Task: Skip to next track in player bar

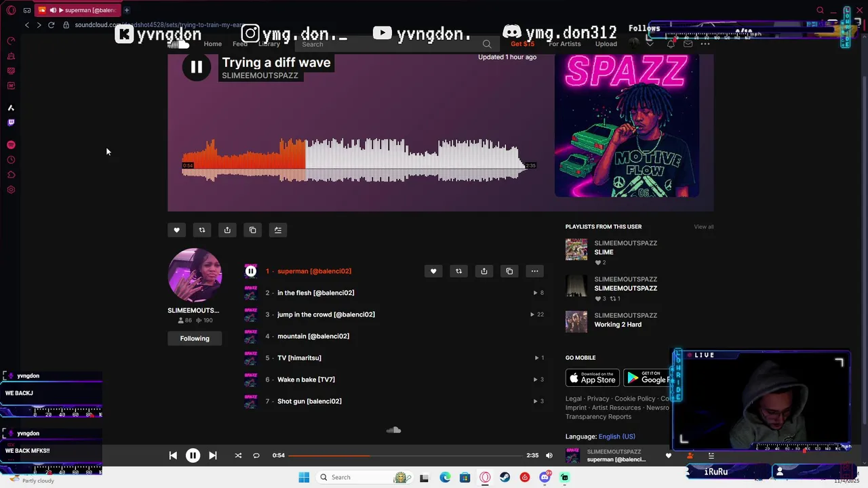Action: pos(212,455)
